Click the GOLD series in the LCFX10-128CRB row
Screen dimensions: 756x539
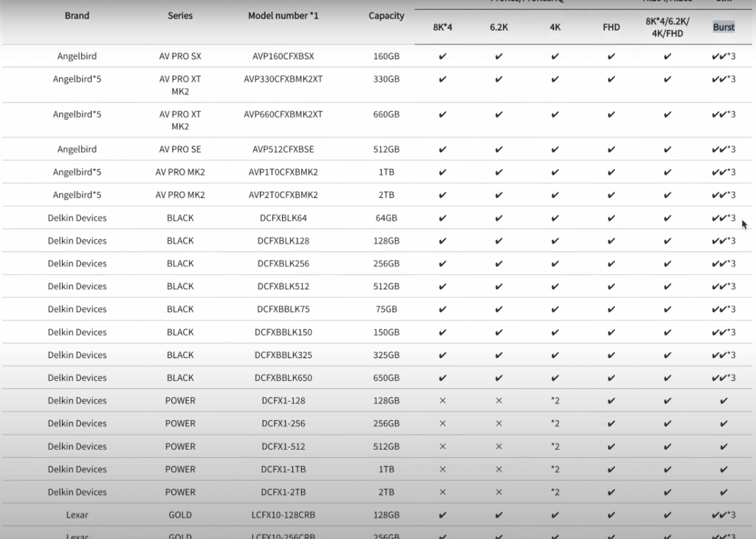[180, 515]
